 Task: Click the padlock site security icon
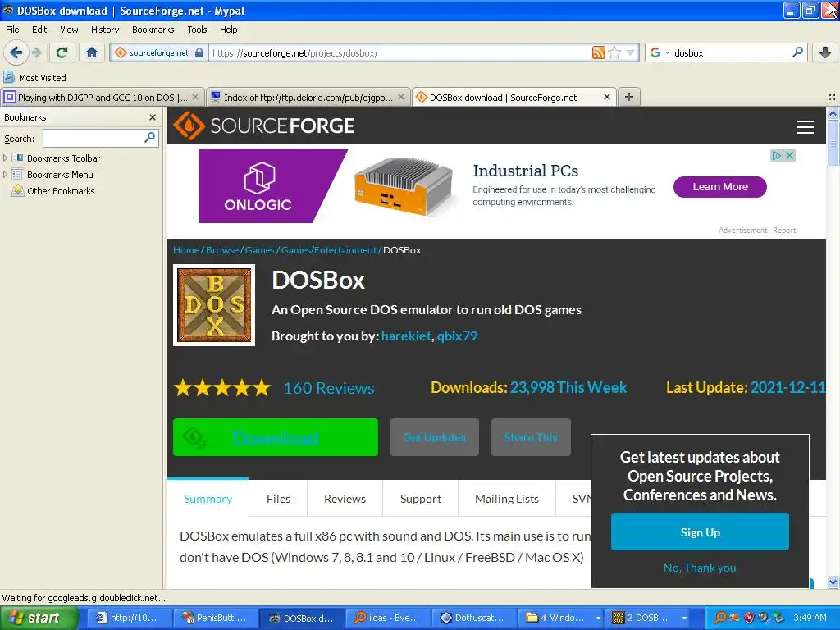tap(199, 52)
